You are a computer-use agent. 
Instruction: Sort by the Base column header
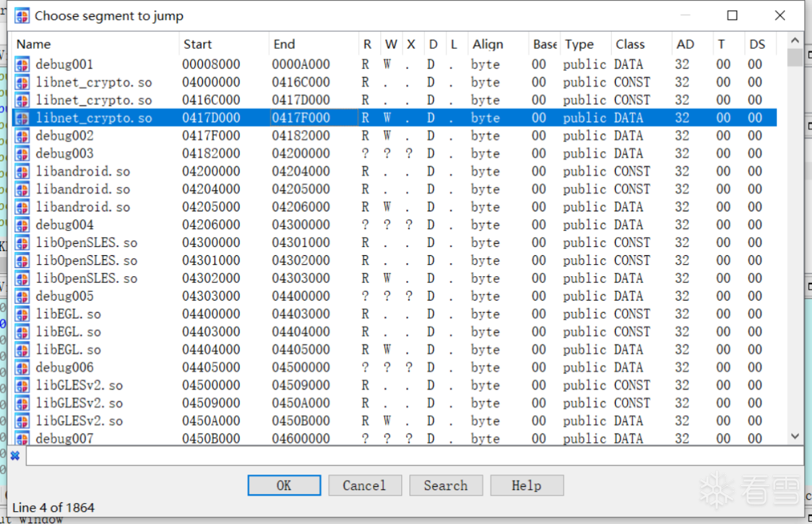point(545,44)
